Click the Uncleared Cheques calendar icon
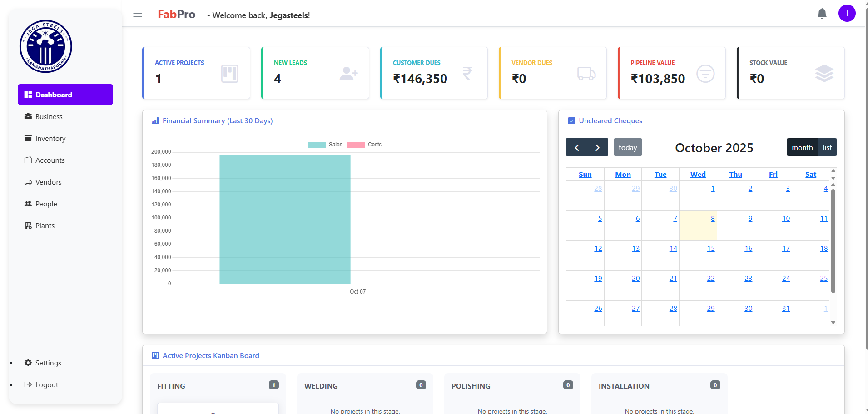Screen dimensions: 868x414 click(571, 120)
